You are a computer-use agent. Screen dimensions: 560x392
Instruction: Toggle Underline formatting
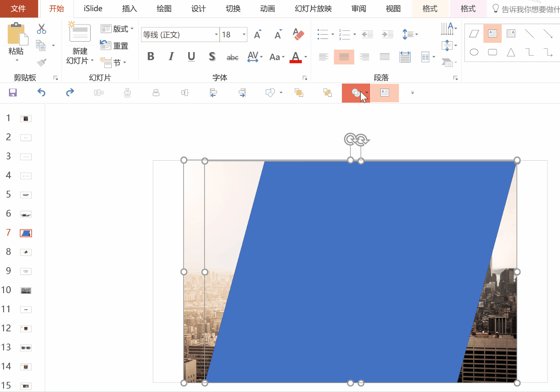click(x=191, y=57)
